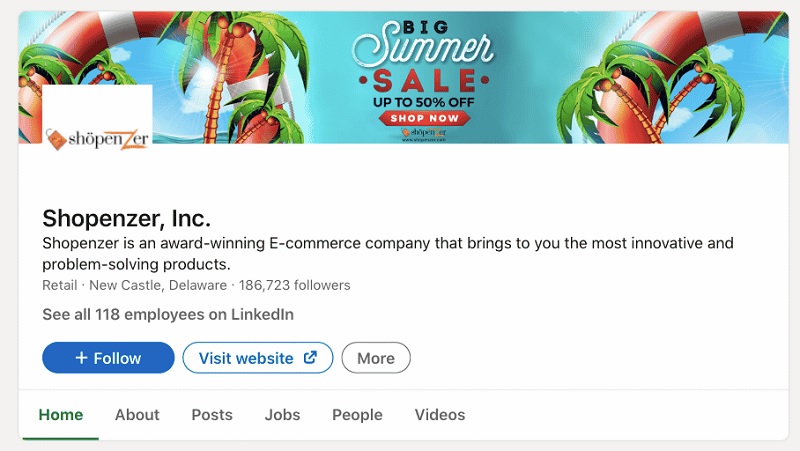Switch to the About tab
Screen dimensions: 800x451
[137, 415]
